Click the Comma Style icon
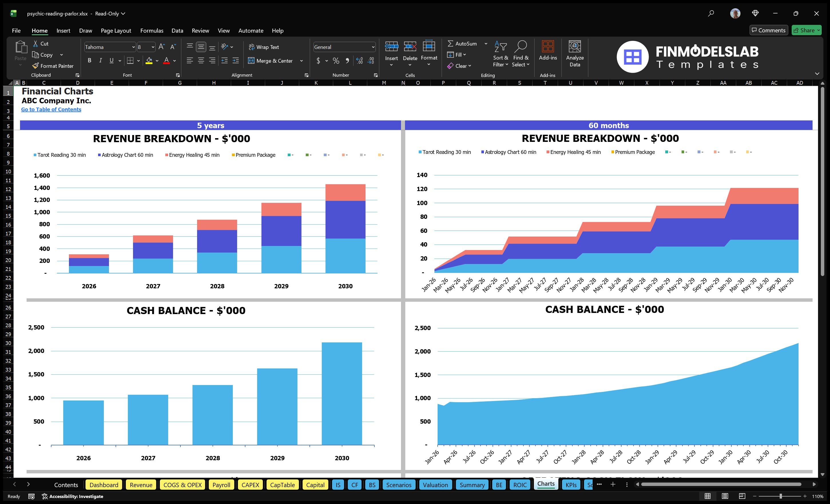 (348, 61)
